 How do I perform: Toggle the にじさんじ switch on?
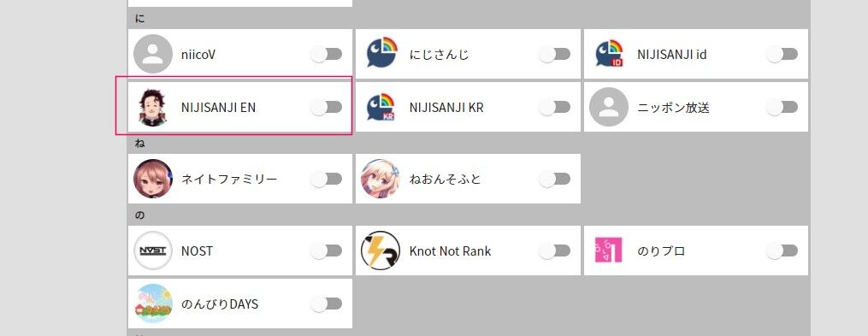554,54
